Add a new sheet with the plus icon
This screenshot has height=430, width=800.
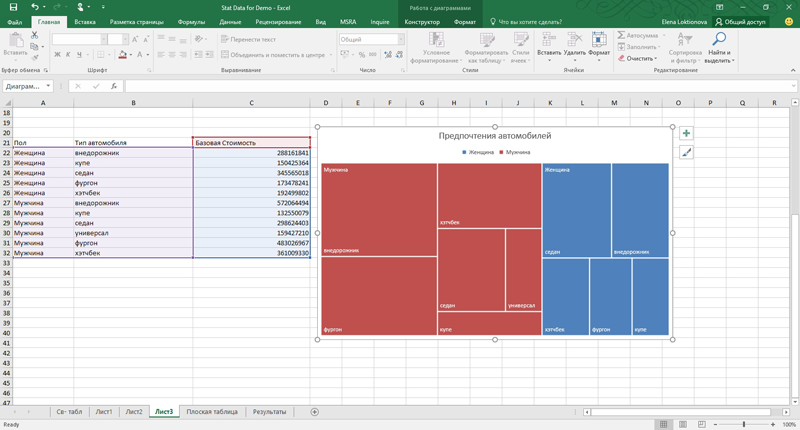(x=315, y=412)
